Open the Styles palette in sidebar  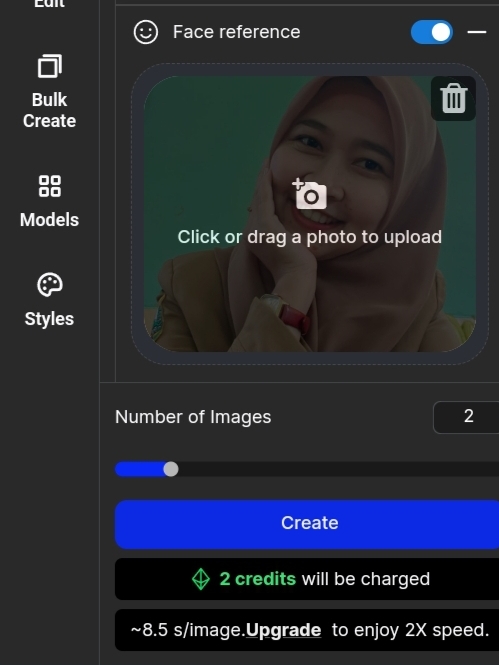(x=50, y=300)
